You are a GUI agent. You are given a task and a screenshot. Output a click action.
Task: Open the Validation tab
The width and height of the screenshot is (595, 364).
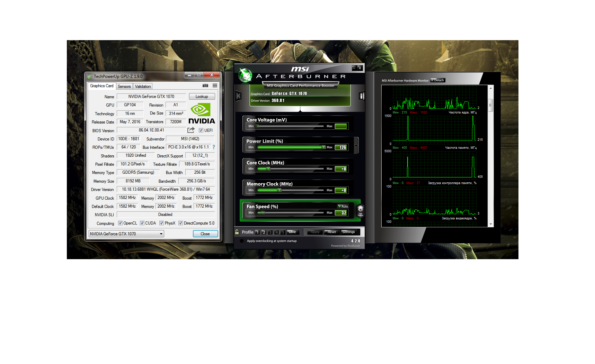click(143, 87)
